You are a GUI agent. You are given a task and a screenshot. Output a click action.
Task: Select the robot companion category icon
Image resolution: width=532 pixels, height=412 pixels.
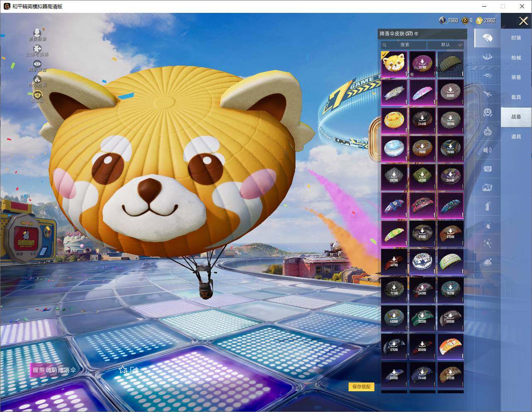(x=488, y=132)
